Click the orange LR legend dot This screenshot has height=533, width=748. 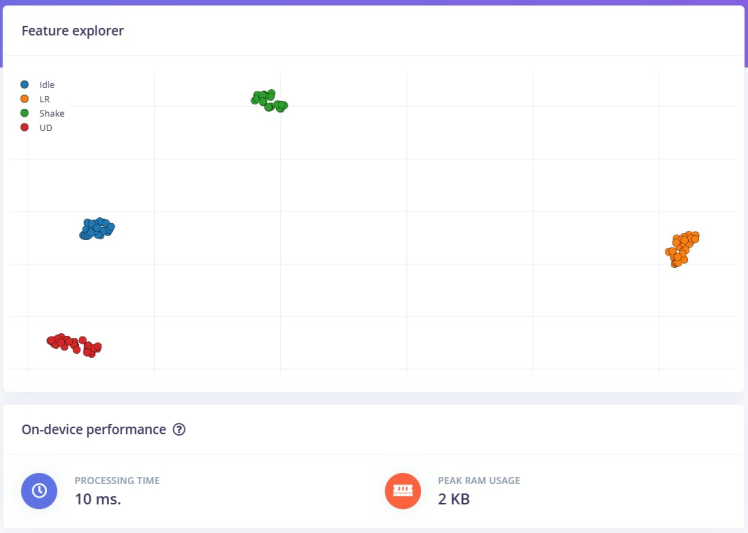24,99
